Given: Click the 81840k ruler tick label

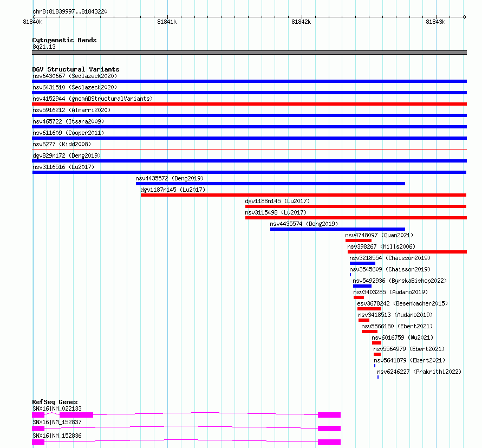Looking at the screenshot, I should [x=32, y=22].
